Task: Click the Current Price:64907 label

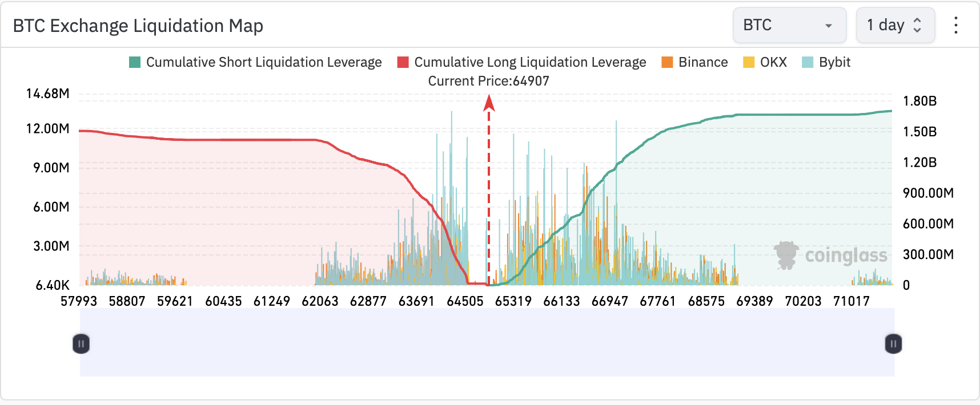Action: (489, 81)
